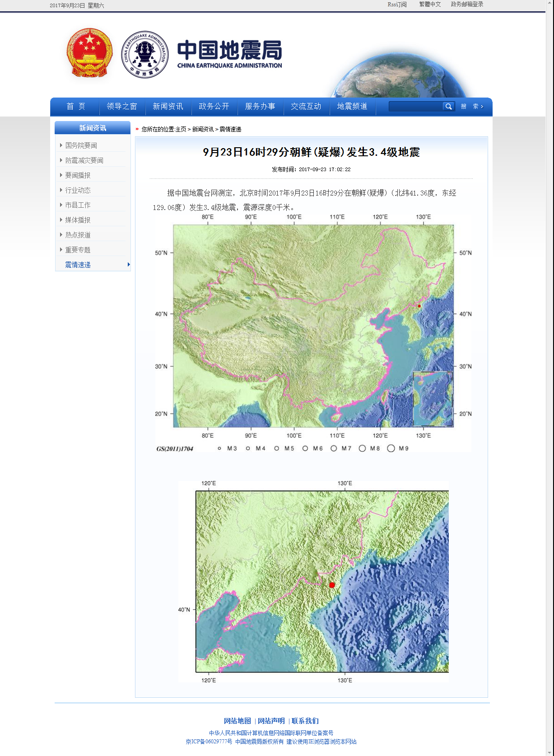
Task: Click the arrow beside 防震减灾要闻
Action: click(x=61, y=160)
